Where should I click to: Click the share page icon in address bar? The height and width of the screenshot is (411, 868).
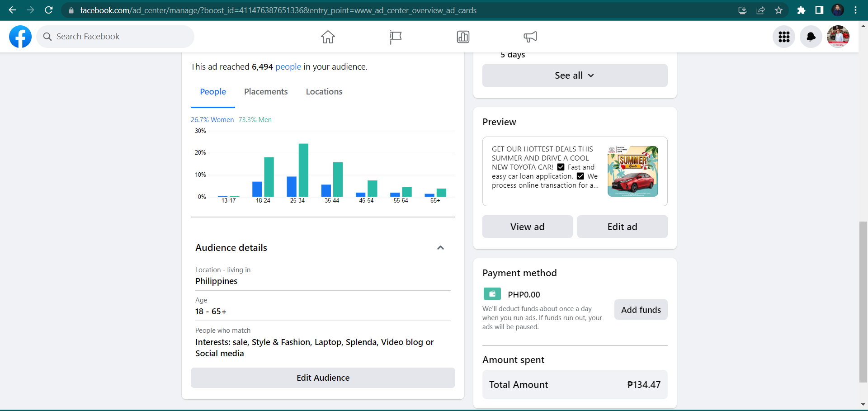tap(761, 10)
